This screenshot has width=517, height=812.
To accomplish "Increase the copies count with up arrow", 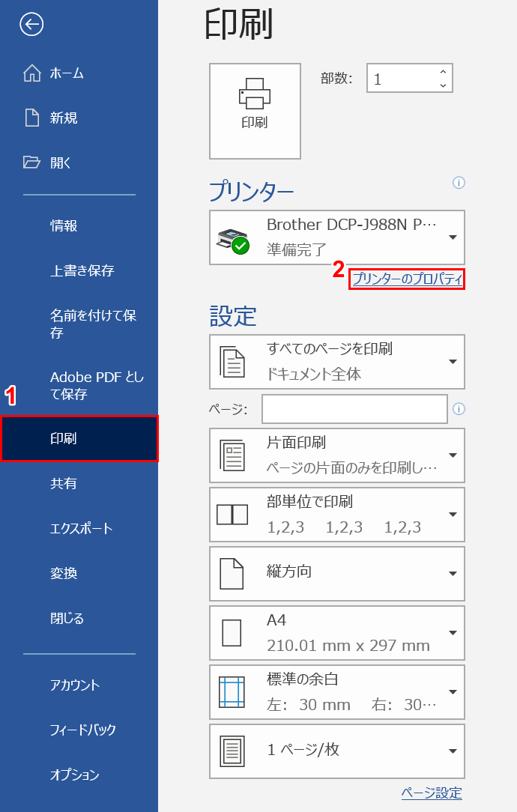I will tap(443, 72).
